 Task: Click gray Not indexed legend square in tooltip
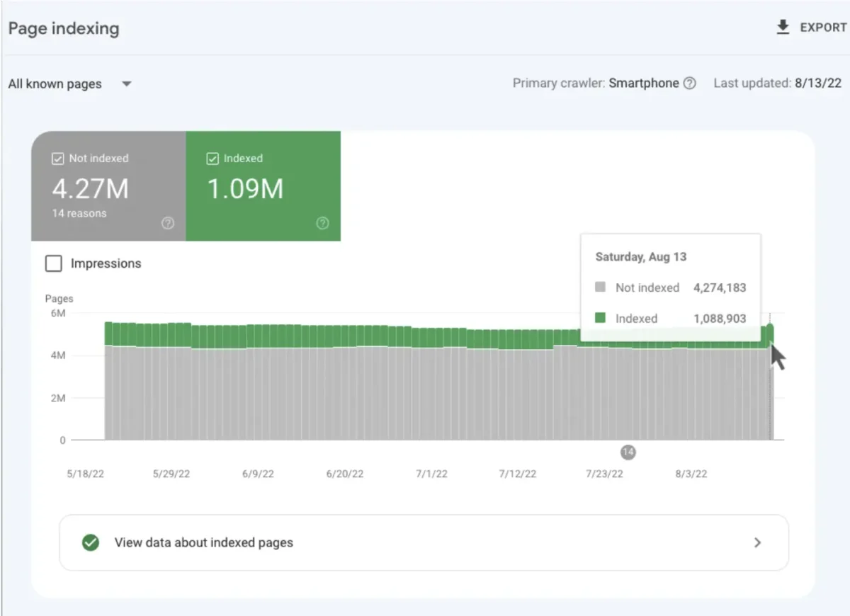pyautogui.click(x=601, y=287)
